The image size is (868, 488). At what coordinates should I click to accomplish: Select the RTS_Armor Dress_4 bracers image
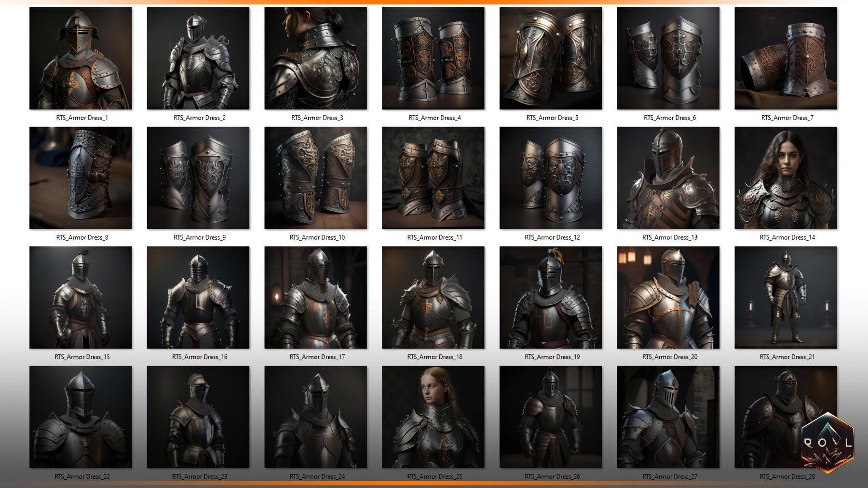(434, 59)
